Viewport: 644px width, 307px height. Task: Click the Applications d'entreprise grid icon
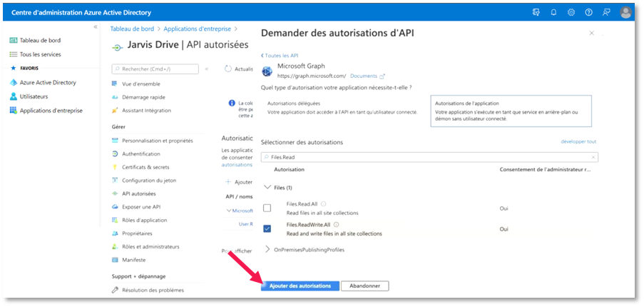tap(13, 111)
